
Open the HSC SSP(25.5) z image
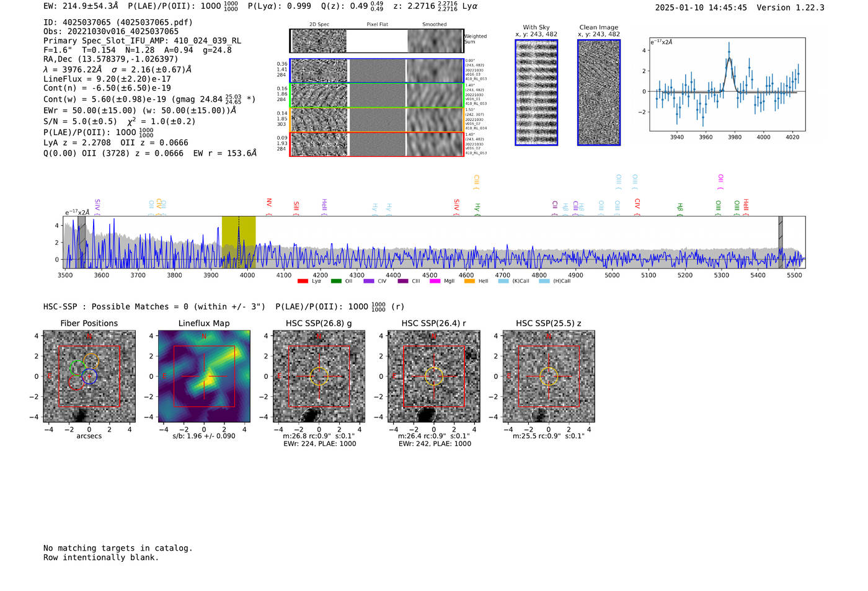549,376
